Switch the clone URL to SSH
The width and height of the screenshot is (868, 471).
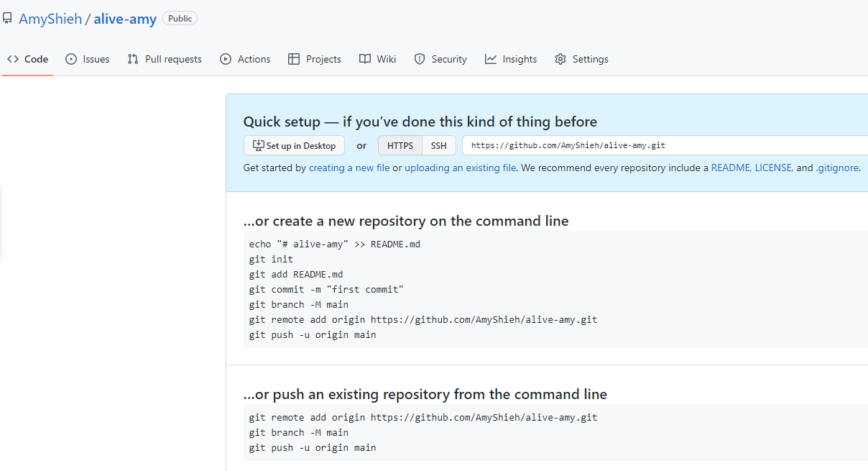[439, 145]
